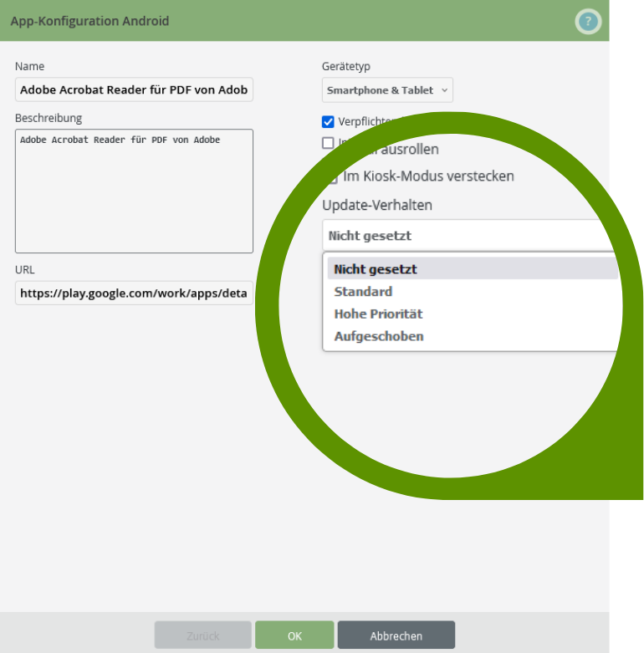Click the 'App-Konfiguration Android' title

[89, 21]
